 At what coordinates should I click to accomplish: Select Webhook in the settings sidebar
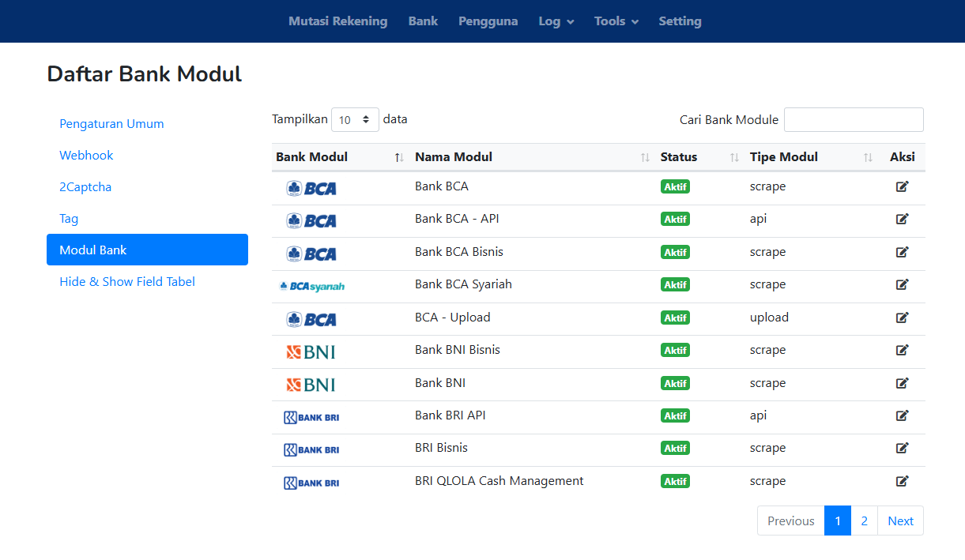86,156
